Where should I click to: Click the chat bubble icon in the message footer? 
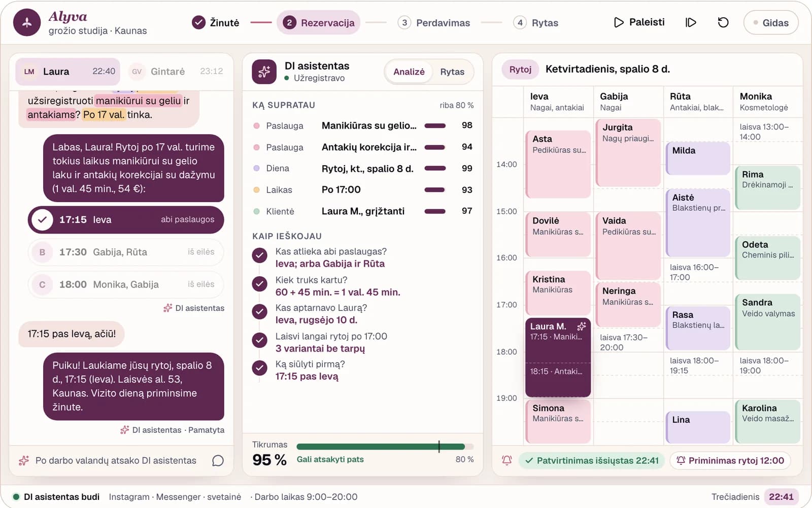(x=218, y=460)
